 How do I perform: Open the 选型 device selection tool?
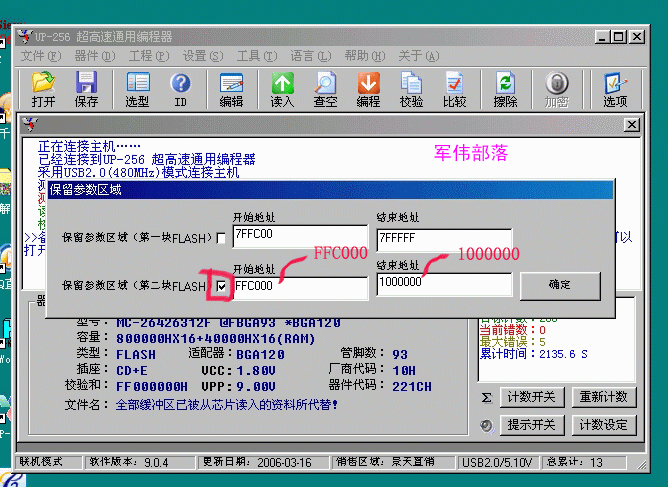[137, 89]
